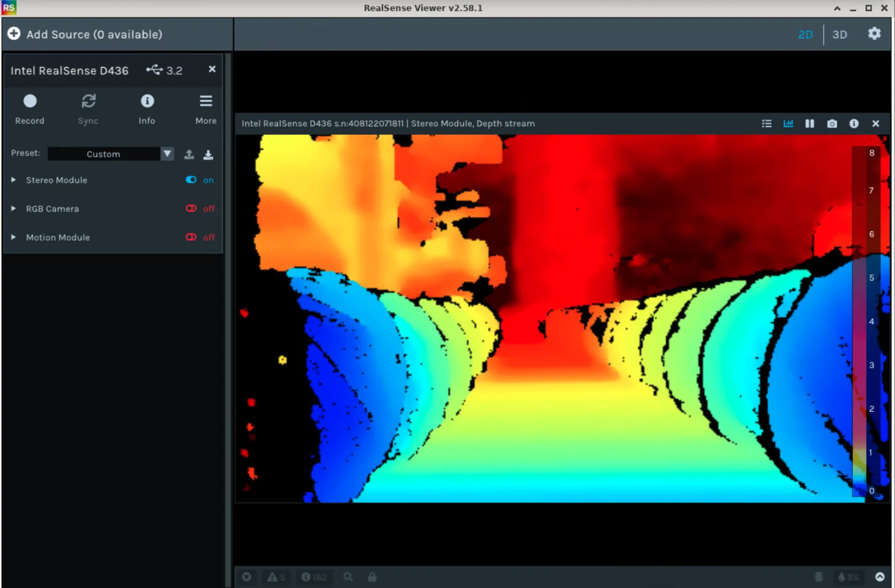Image resolution: width=895 pixels, height=588 pixels.
Task: Close the Intel RealSense D436 device panel
Action: (212, 69)
